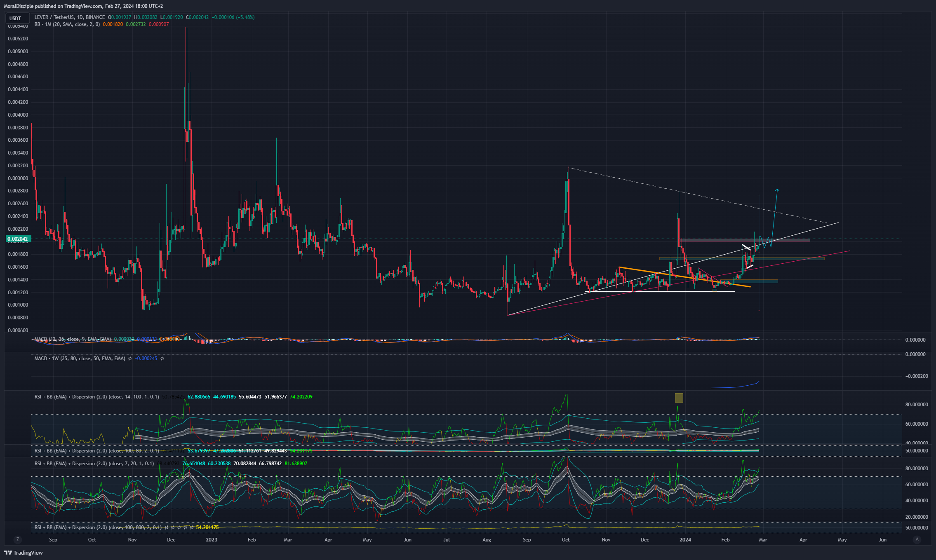Click the 0.000600 price axis label
The image size is (936, 560).
pos(18,330)
